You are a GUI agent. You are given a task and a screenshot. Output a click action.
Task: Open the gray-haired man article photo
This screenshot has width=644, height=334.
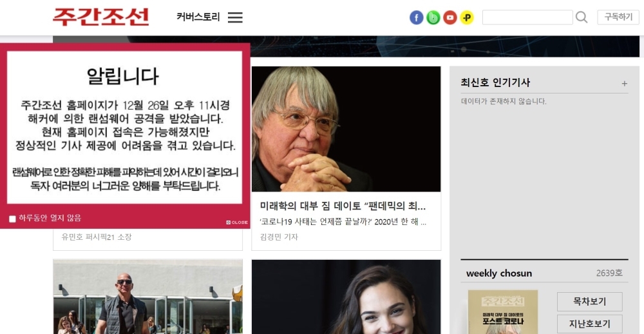346,129
